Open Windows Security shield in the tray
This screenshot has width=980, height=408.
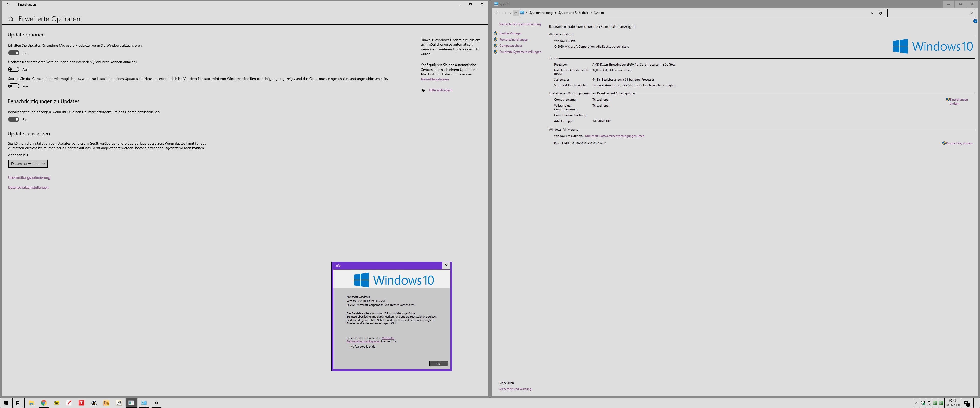click(923, 403)
